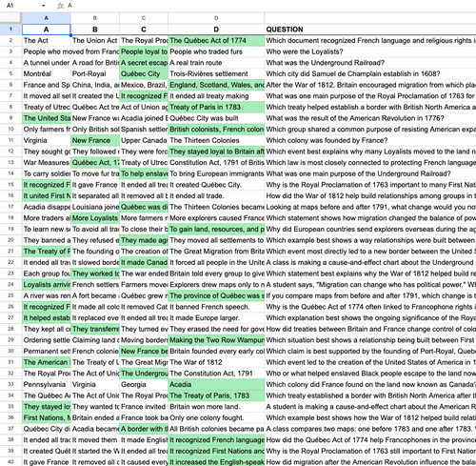Click cell 'Québec City was built'

click(x=216, y=118)
